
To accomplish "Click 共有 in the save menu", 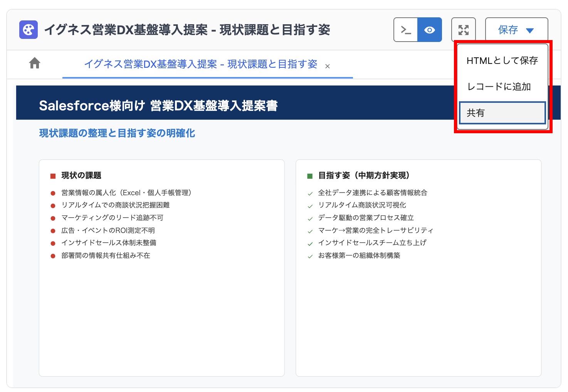I will [x=502, y=113].
